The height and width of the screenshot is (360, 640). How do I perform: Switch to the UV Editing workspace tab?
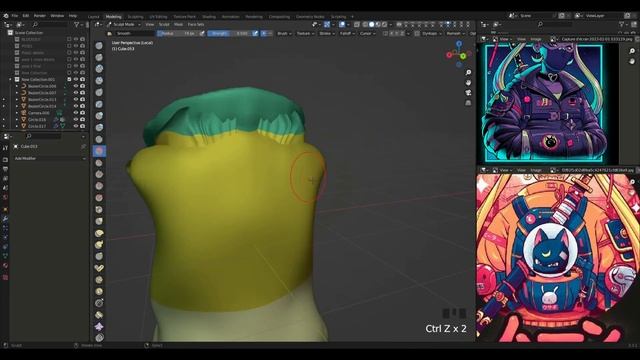point(158,17)
